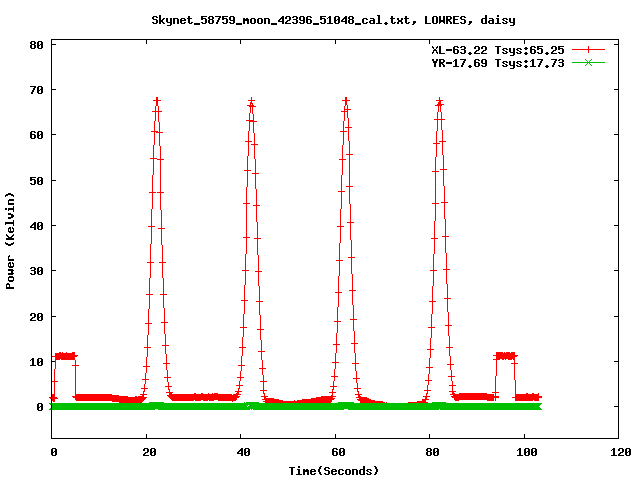Click x-axis tick label 120
The width and height of the screenshot is (640, 480).
621,452
